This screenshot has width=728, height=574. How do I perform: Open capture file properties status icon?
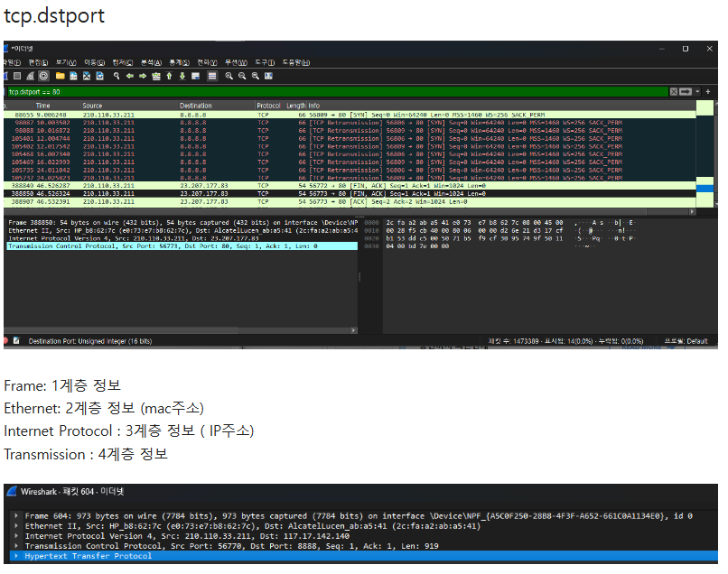(x=17, y=341)
